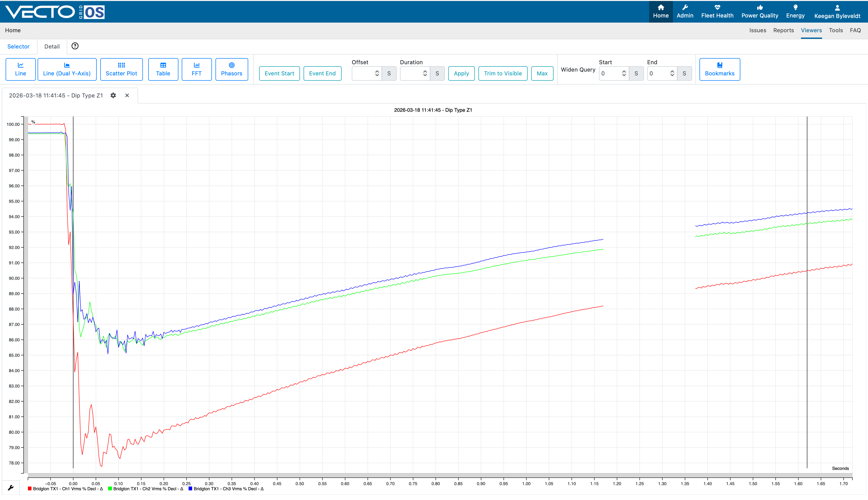This screenshot has width=868, height=500.
Task: Open the FAQ menu item
Action: (855, 30)
